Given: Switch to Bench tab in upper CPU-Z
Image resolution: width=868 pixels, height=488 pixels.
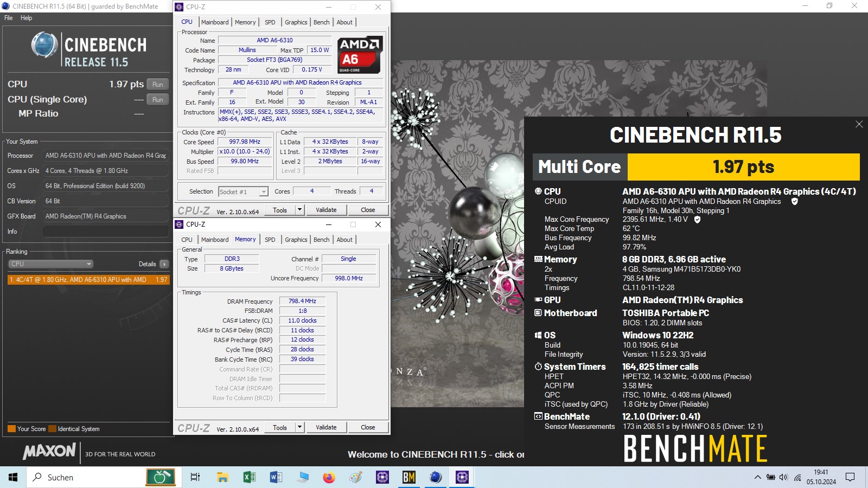Looking at the screenshot, I should (322, 22).
